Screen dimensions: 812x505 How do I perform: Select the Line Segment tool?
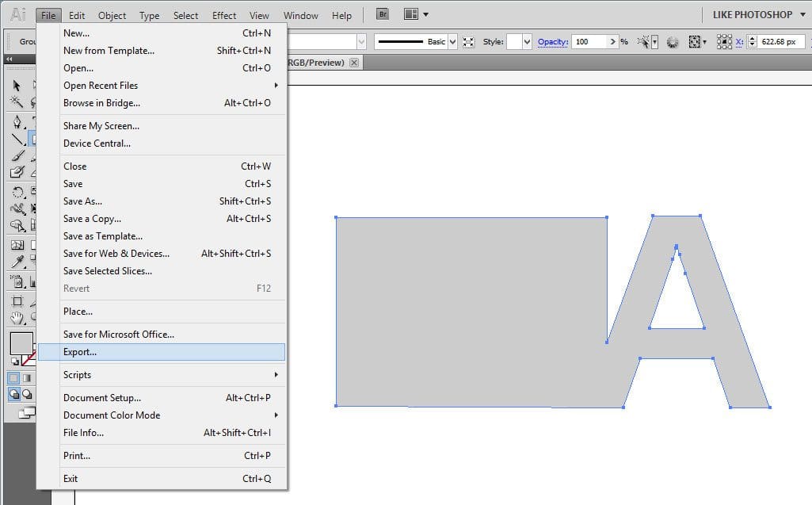[x=17, y=139]
